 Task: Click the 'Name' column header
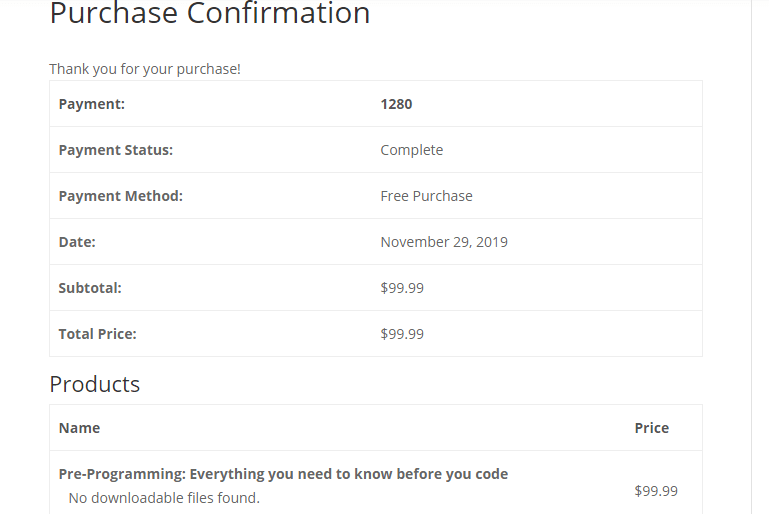(x=80, y=428)
